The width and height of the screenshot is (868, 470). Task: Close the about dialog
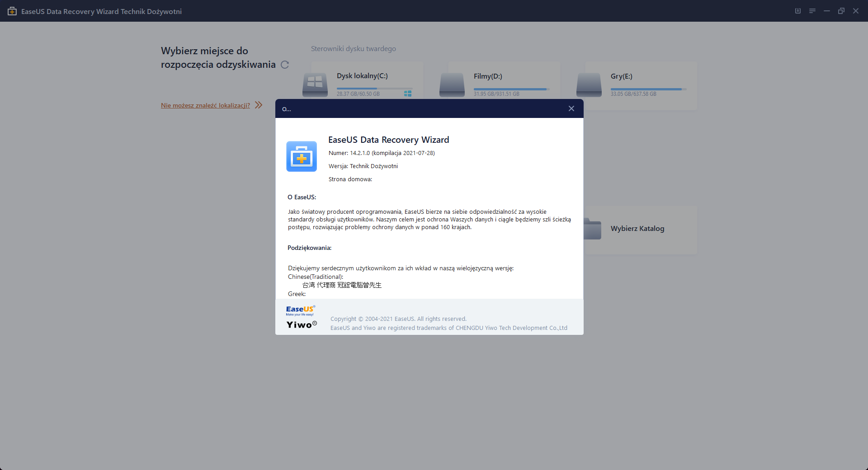click(x=571, y=108)
